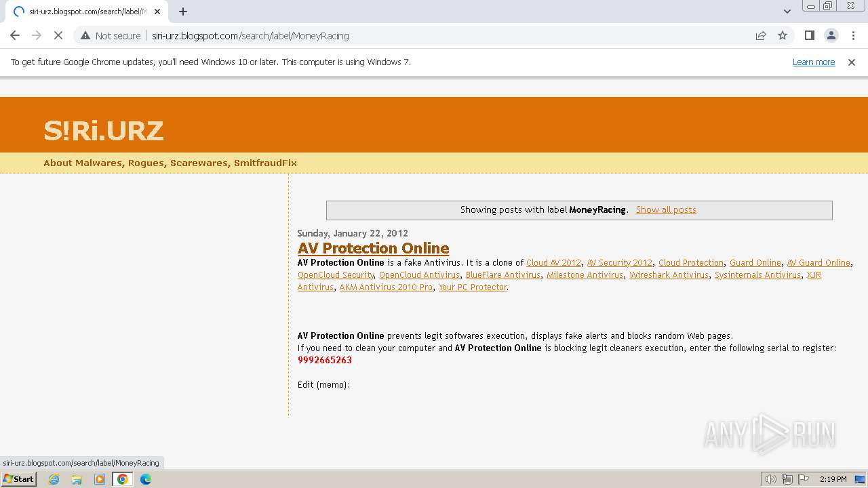Select the siri-urz.blogspot.com tab
The width and height of the screenshot is (868, 488).
point(87,12)
